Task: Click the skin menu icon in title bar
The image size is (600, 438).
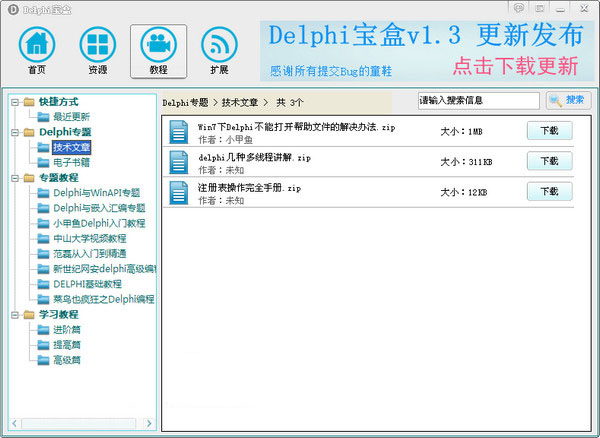Action: 540,8
